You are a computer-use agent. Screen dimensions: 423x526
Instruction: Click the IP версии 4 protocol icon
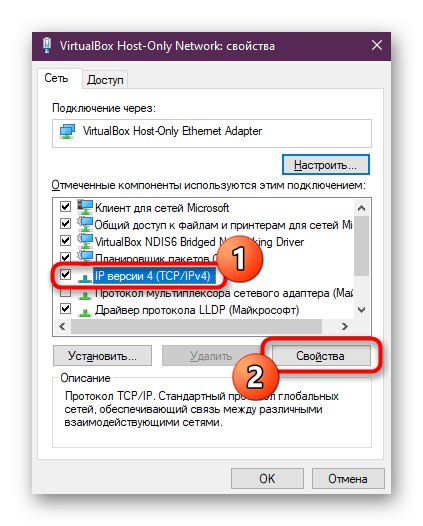pos(85,277)
